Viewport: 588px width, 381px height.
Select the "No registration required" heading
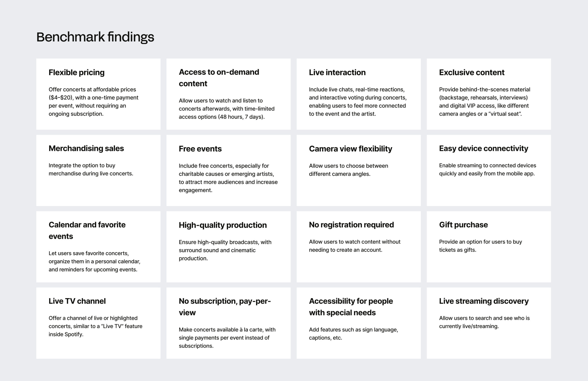pos(351,225)
